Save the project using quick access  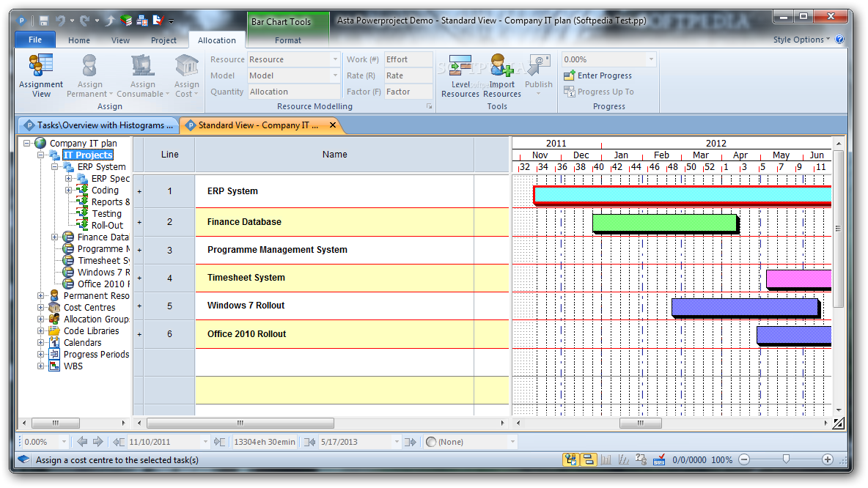click(x=44, y=21)
